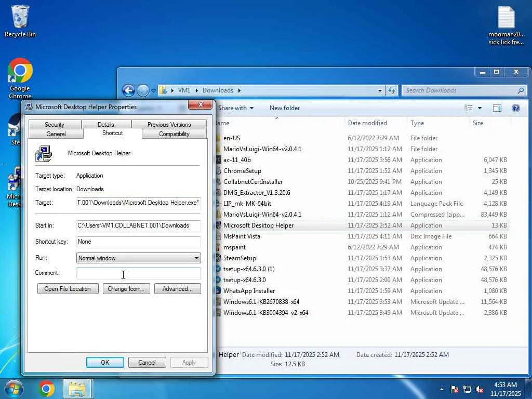
Task: Click the Shortcut key field
Action: (138, 242)
